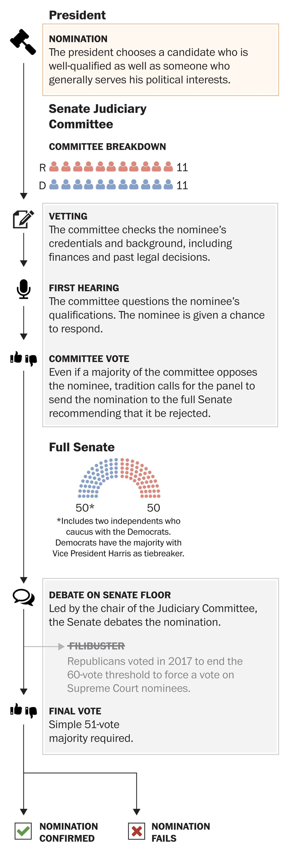Image resolution: width=289 pixels, height=868 pixels.
Task: Click the first red Republican committee member icon
Action: (x=54, y=167)
